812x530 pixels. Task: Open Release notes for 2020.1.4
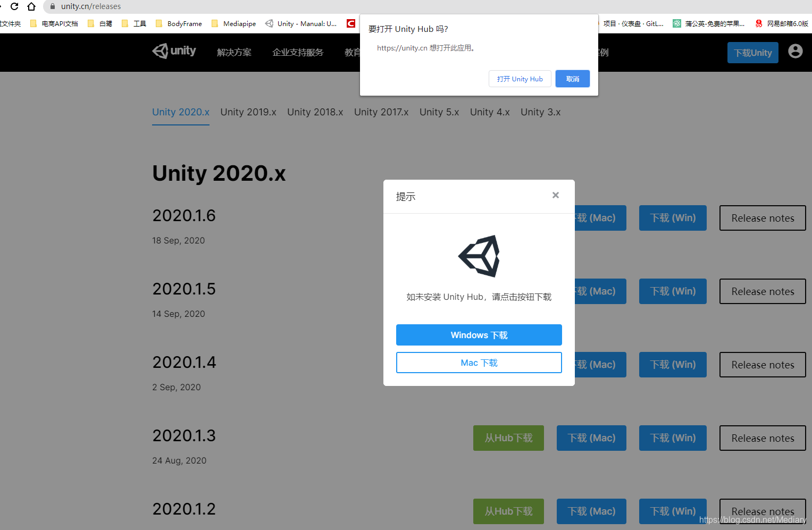pos(763,365)
